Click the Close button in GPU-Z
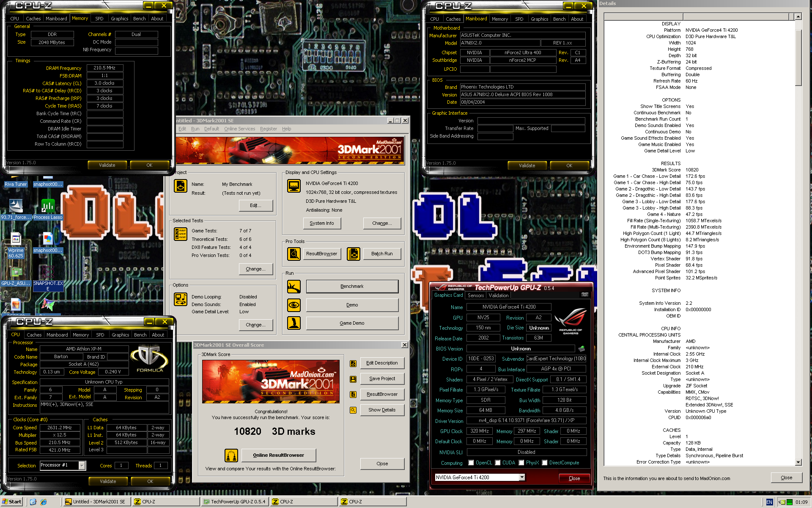The height and width of the screenshot is (508, 812). click(x=574, y=478)
